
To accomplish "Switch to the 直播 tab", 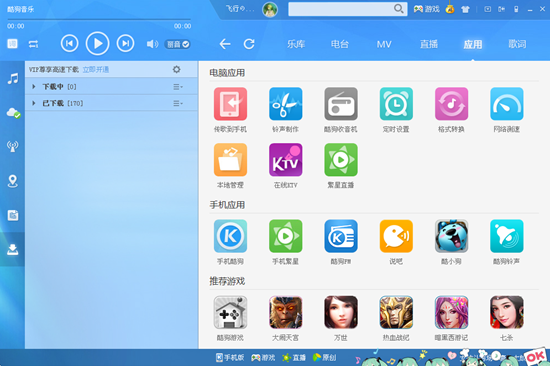I will (x=429, y=44).
